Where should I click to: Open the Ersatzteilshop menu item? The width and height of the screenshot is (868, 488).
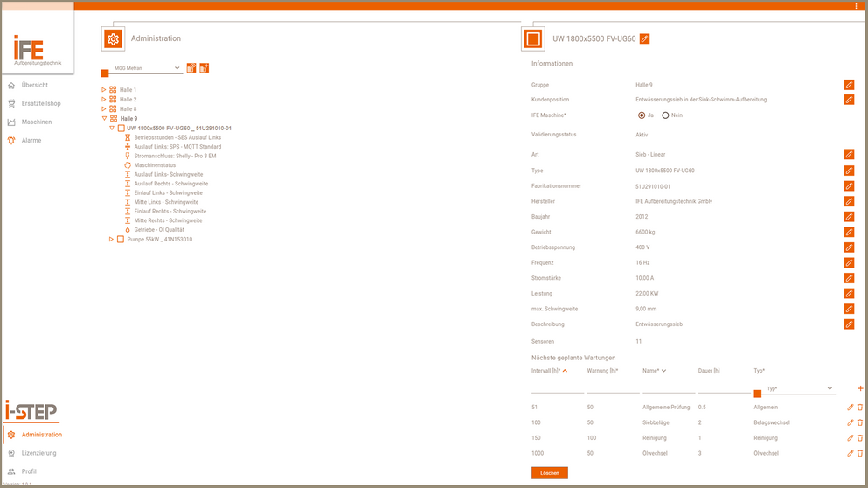click(x=40, y=103)
